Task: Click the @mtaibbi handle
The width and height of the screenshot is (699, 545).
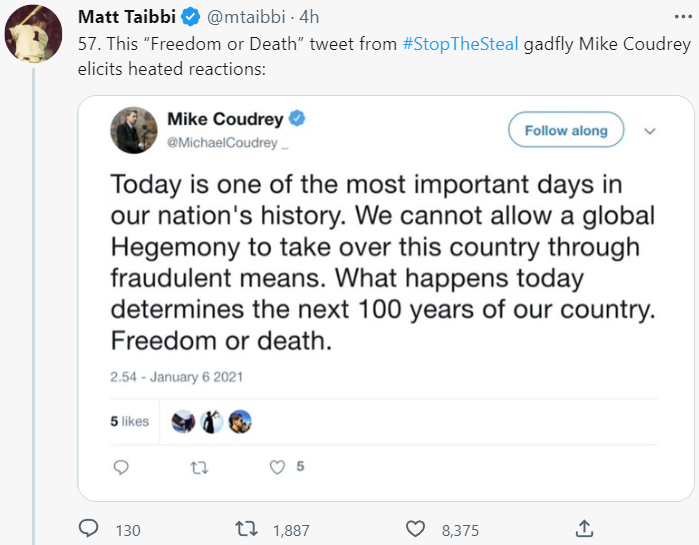Action: [245, 17]
